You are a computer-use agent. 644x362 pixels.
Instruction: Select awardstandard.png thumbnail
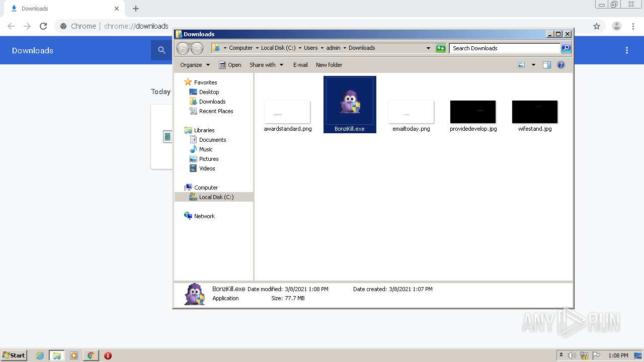(x=287, y=112)
